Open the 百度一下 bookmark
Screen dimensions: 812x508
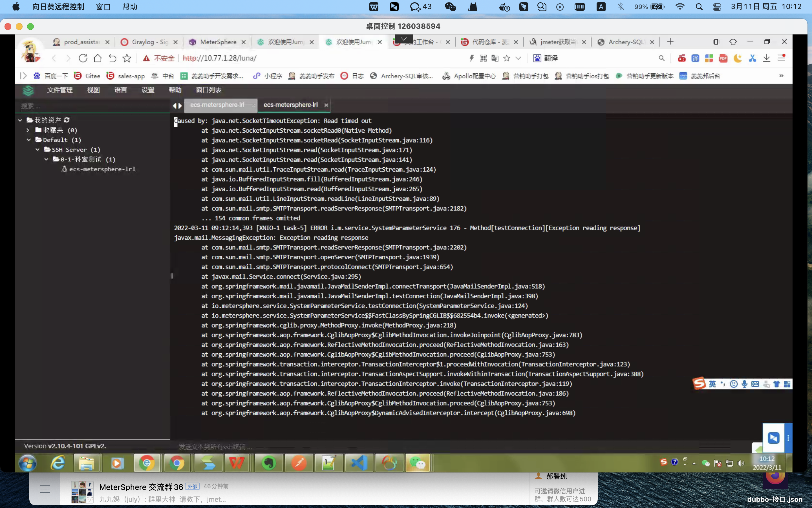coord(51,76)
